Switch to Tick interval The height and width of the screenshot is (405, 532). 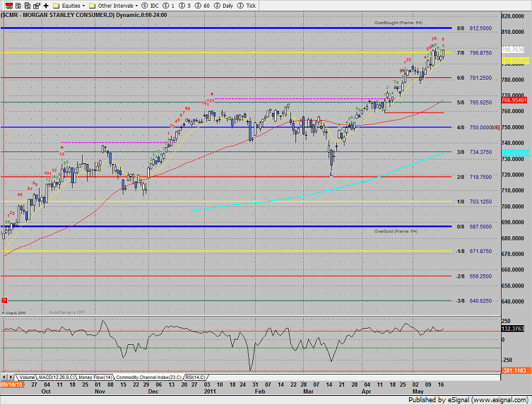click(x=247, y=6)
